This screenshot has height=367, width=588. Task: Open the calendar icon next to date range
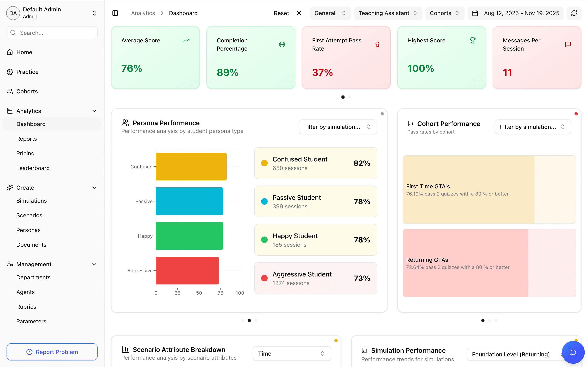click(x=475, y=13)
